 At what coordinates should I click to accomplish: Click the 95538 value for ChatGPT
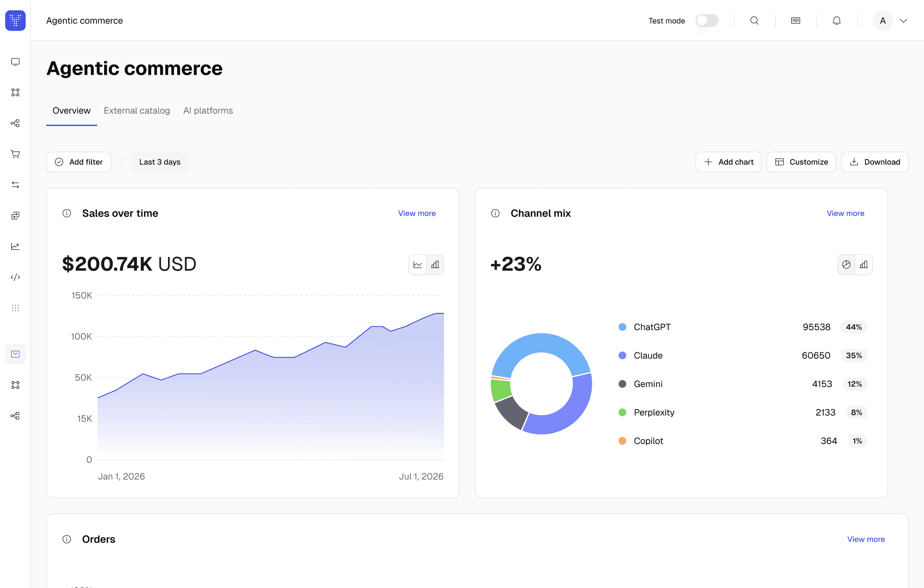point(816,327)
